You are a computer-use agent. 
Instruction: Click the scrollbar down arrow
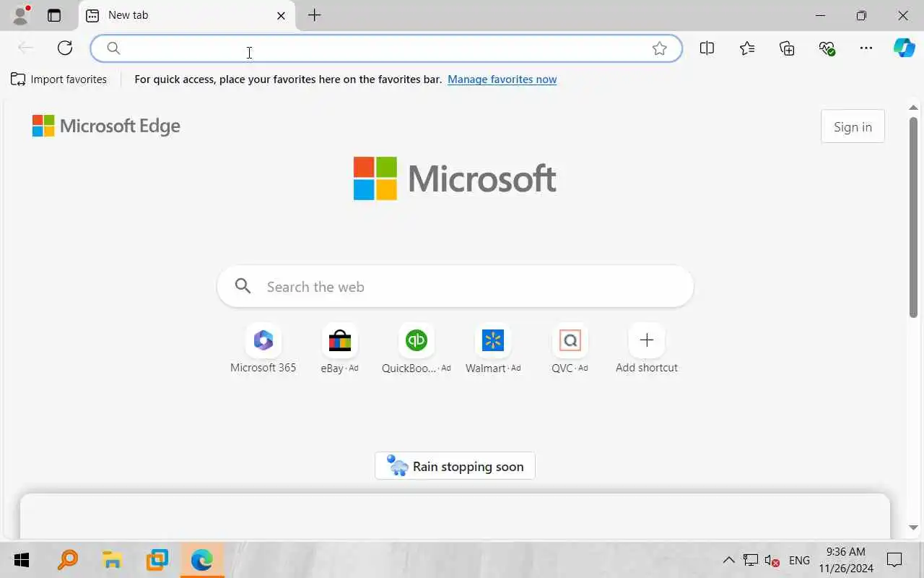click(913, 528)
